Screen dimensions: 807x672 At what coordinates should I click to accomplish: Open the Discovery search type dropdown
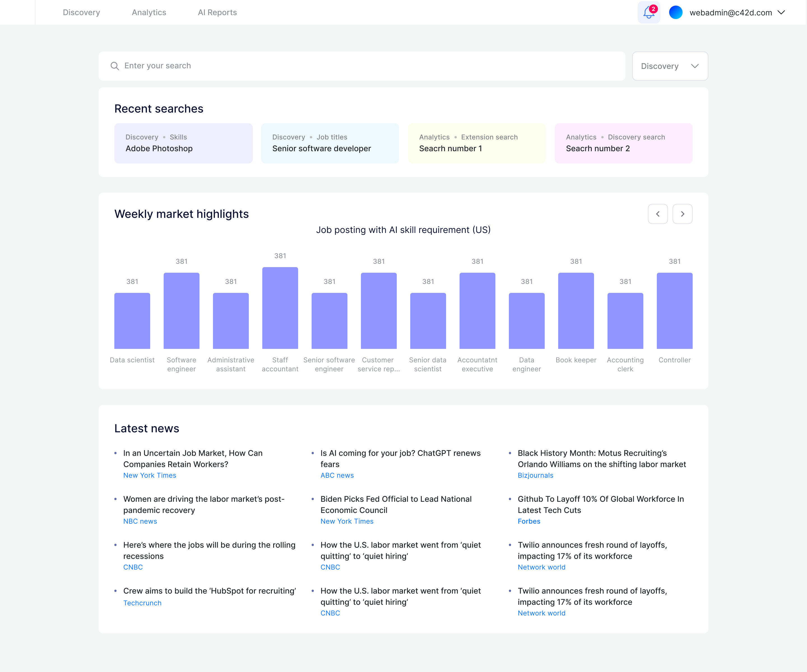pos(670,66)
